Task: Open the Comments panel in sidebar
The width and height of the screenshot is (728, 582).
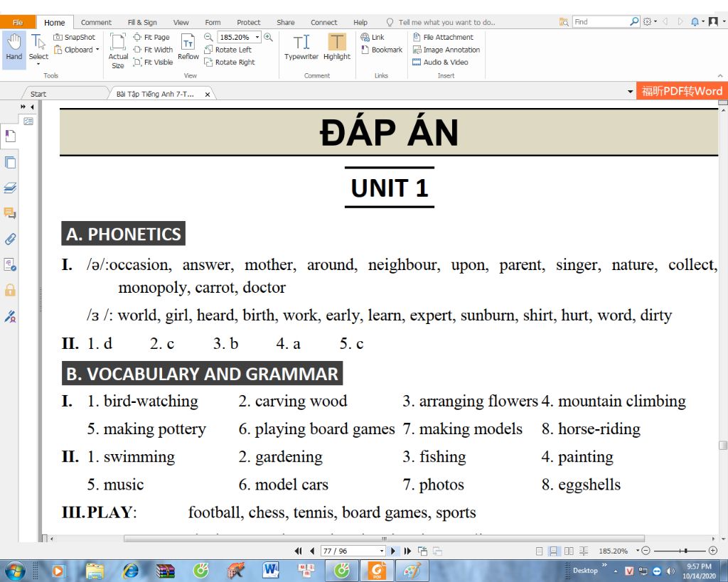Action: [10, 213]
